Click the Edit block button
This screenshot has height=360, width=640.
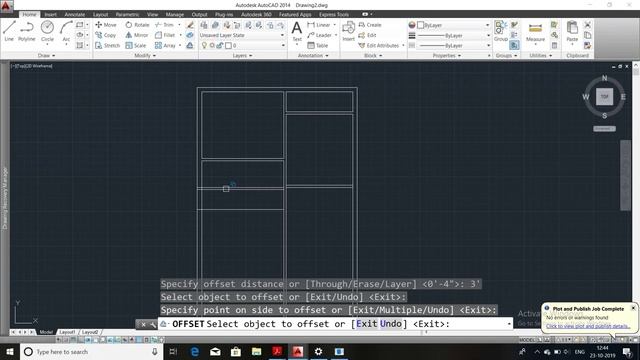pyautogui.click(x=367, y=35)
